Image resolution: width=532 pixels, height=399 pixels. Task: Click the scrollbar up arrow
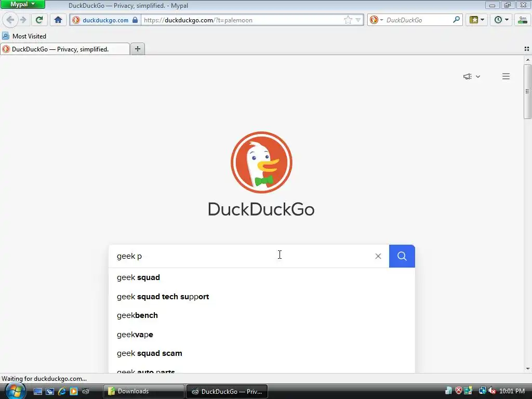coord(528,60)
